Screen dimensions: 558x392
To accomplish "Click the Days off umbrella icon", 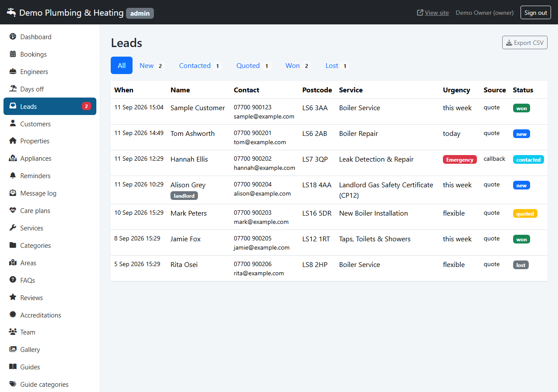I will (13, 89).
